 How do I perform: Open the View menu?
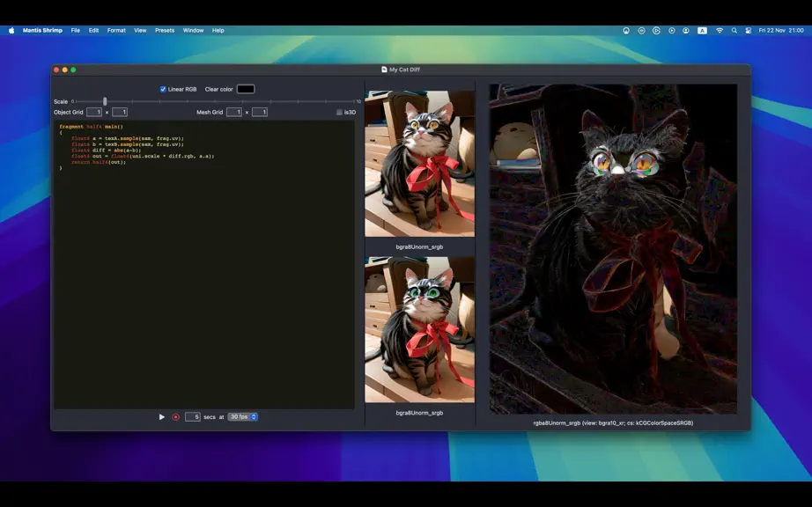[x=140, y=31]
